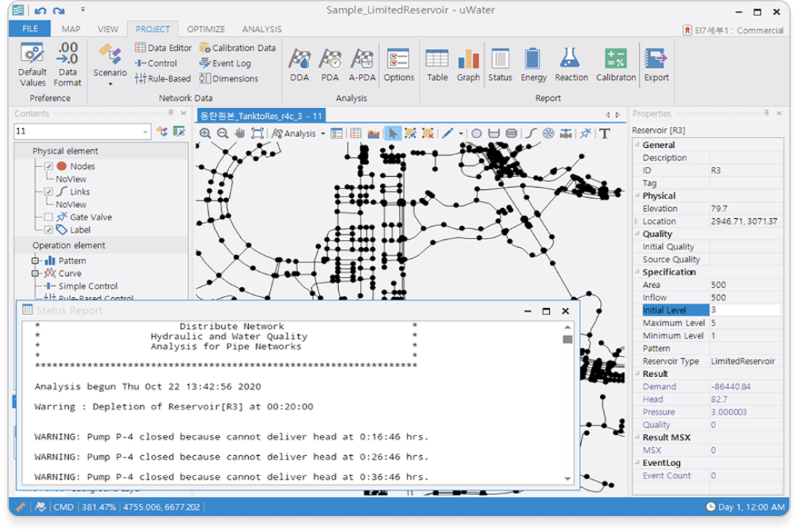798x532 pixels.
Task: Click the Initial Level value field
Action: [x=744, y=310]
